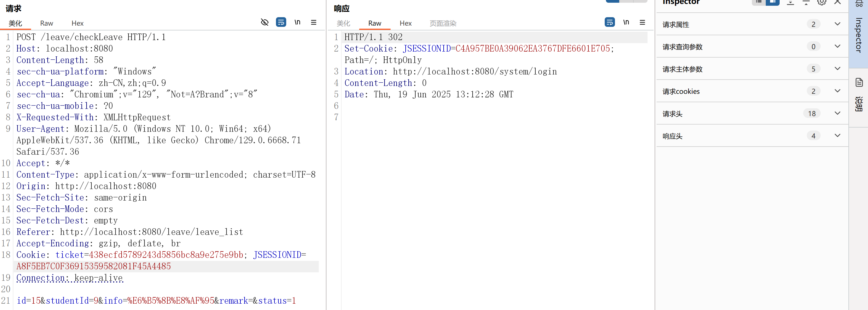The image size is (868, 310).
Task: Click the 响应头 row label
Action: tap(672, 136)
